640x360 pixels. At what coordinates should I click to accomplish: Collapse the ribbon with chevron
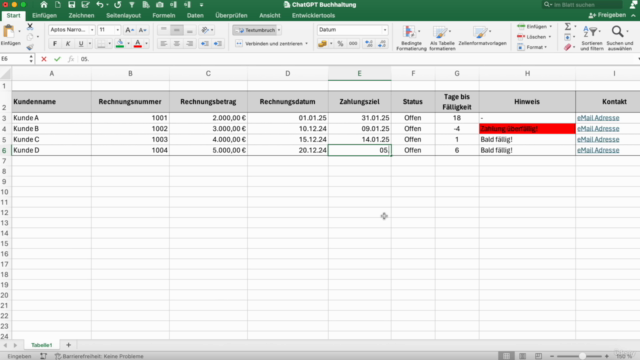pyautogui.click(x=633, y=16)
